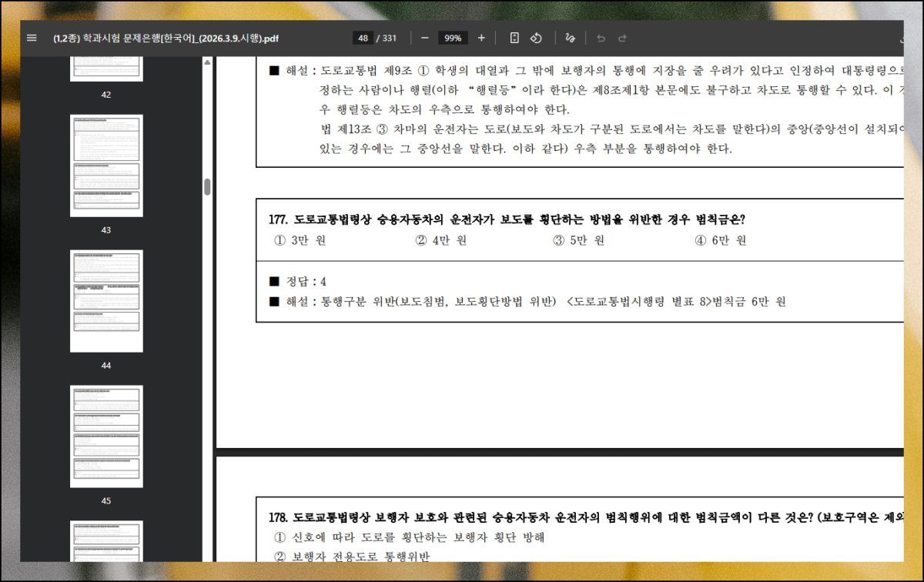Click the question 177 heading text
Image resolution: width=924 pixels, height=582 pixels.
[x=507, y=219]
